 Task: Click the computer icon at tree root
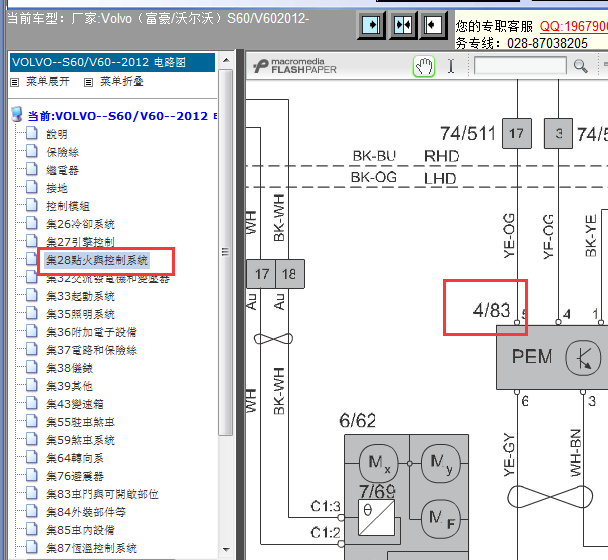click(17, 114)
